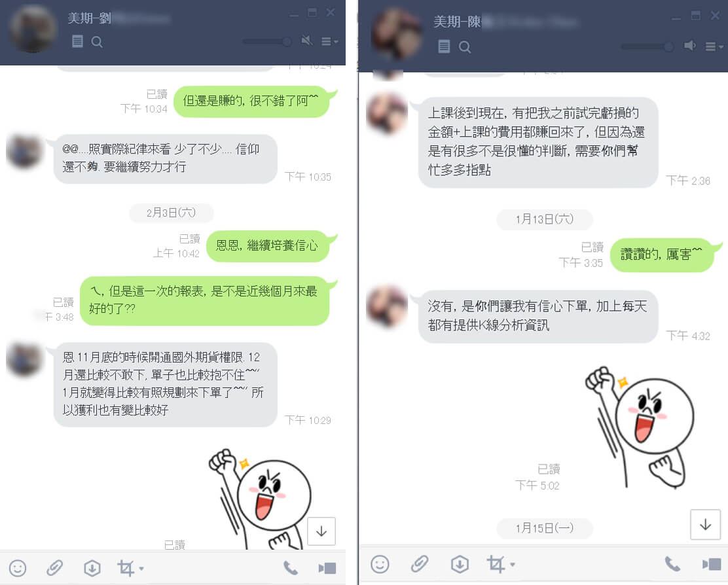Viewport: 728px width, 585px height.
Task: Jump to latest message in left chat
Action: pyautogui.click(x=321, y=531)
